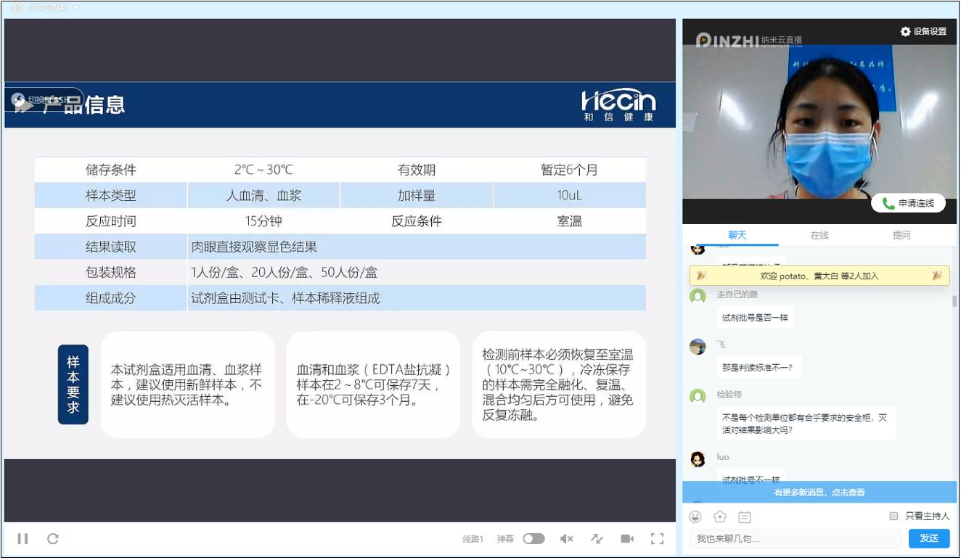Click the globe language icon

(x=17, y=8)
